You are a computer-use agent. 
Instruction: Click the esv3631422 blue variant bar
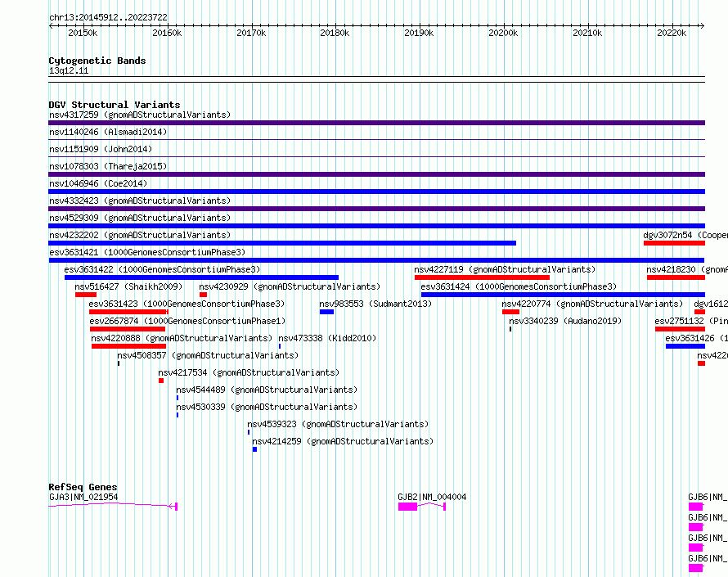coord(201,277)
